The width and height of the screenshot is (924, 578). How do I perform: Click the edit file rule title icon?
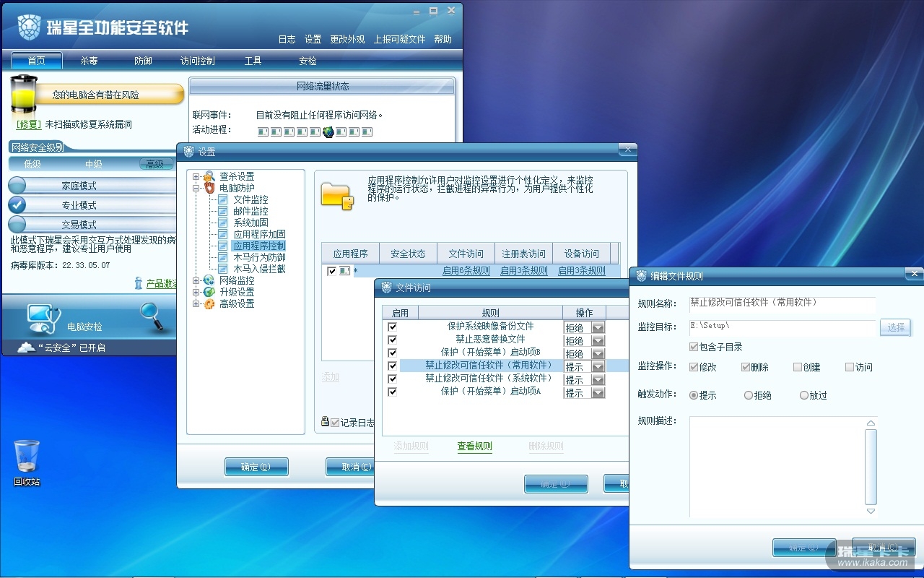pos(641,276)
